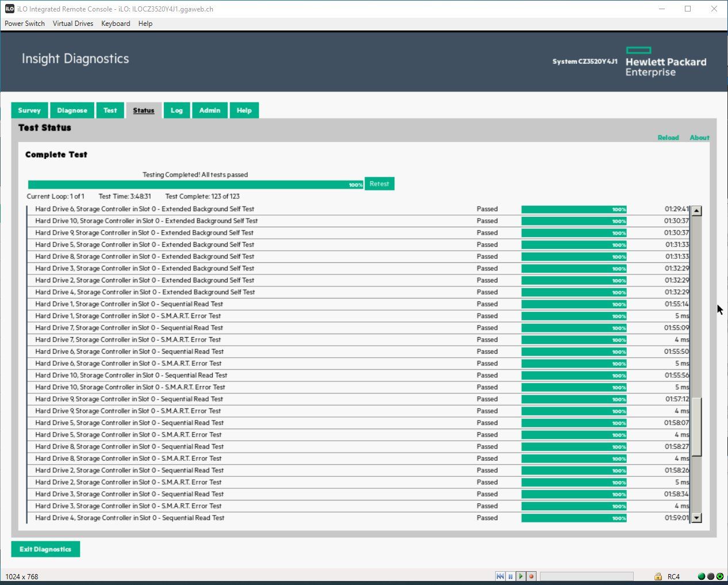The height and width of the screenshot is (585, 728).
Task: Click Passed status of Hard Drive 8 S.M.A.R.T. test
Action: point(487,458)
